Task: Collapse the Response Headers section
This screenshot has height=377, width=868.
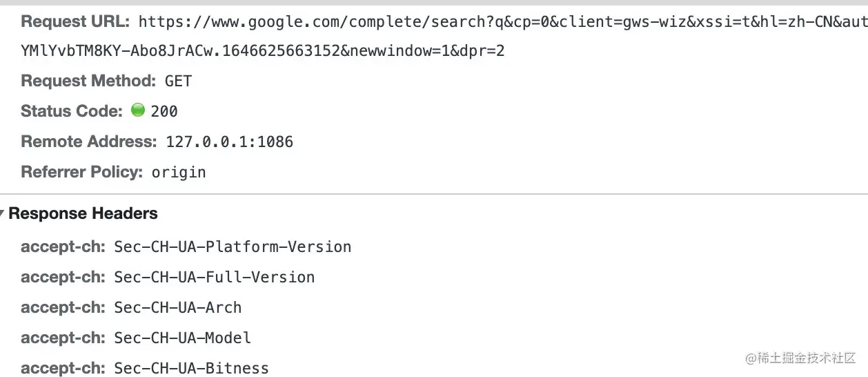Action: [2, 214]
